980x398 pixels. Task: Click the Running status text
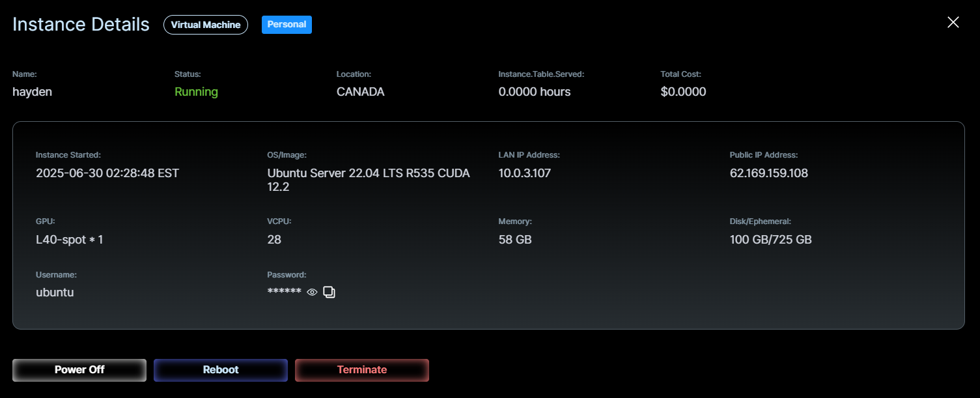click(196, 92)
